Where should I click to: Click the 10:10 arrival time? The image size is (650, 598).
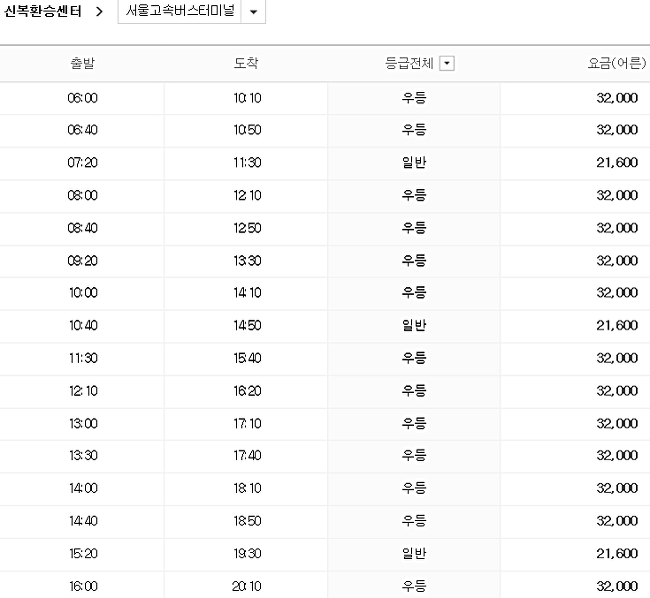pos(247,98)
